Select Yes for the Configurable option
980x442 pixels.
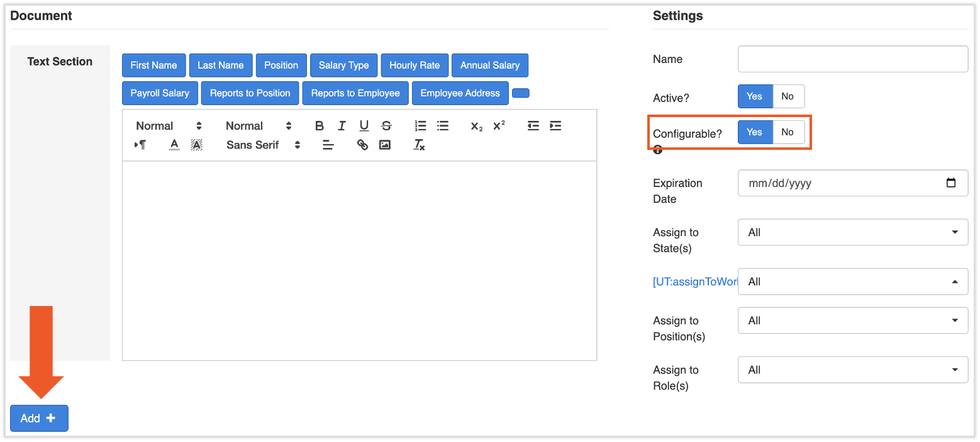point(754,132)
